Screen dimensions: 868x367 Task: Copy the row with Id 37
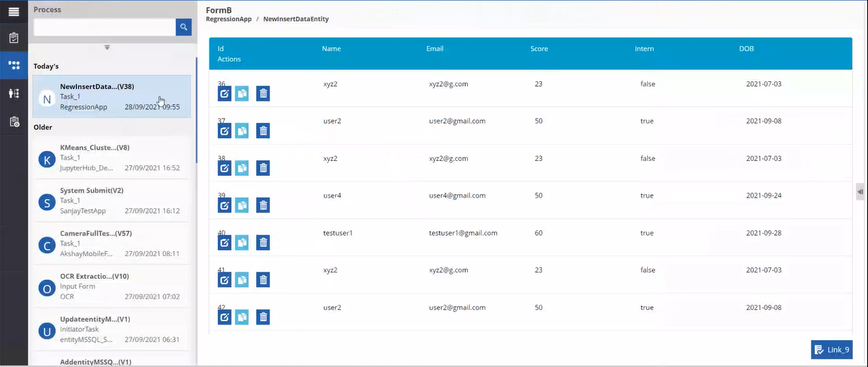tap(242, 131)
